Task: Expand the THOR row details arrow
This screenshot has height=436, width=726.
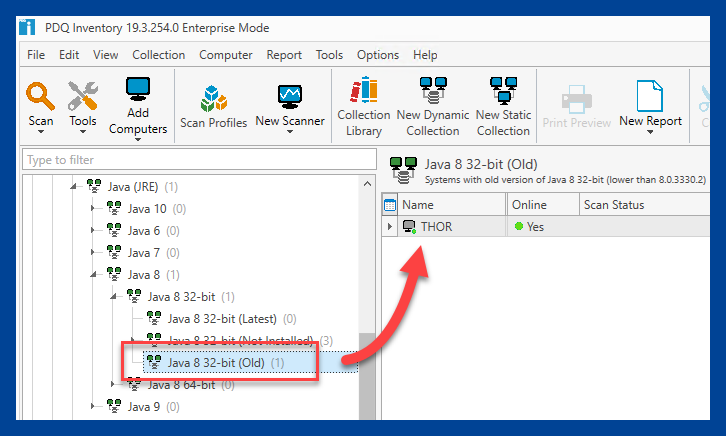Action: pyautogui.click(x=389, y=226)
